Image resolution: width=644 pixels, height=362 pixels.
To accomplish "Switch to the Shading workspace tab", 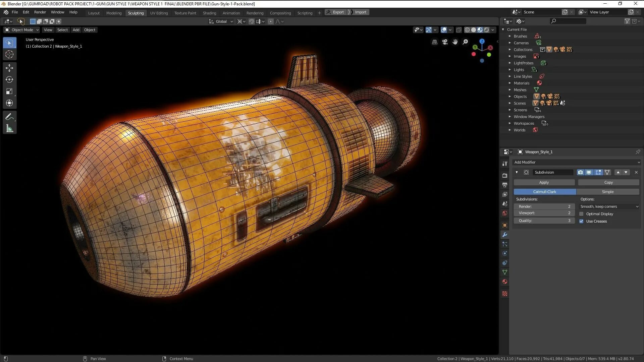I will 209,13.
